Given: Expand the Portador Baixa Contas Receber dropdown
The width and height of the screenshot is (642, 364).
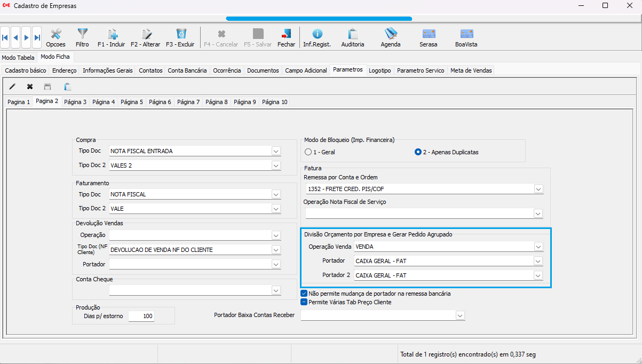Looking at the screenshot, I should 460,315.
